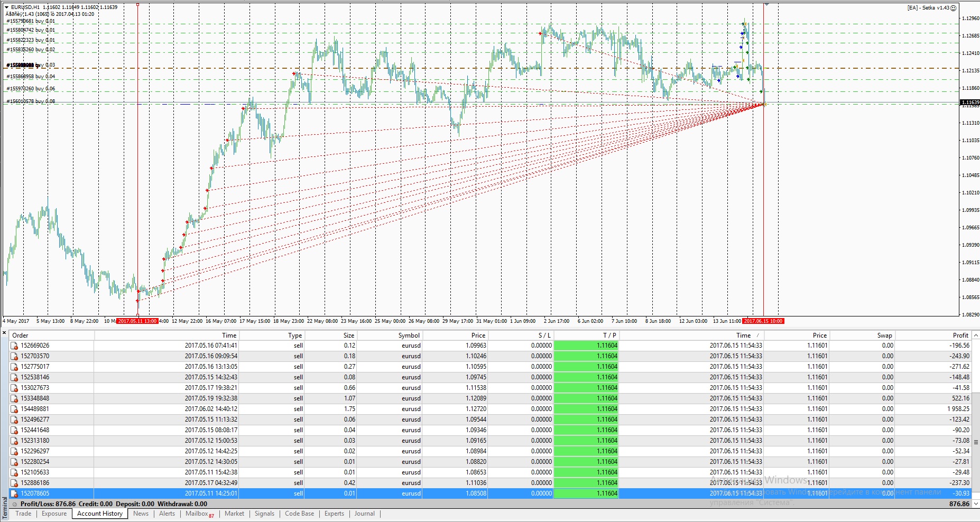The image size is (980, 522).
Task: Select the #155835260 buy 0.02 order line label
Action: coord(31,50)
